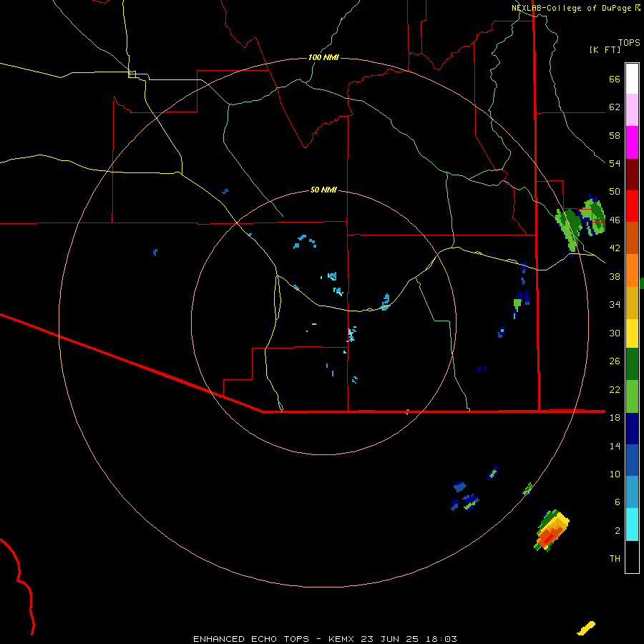
Task: Click the light pink legend swatch
Action: (x=632, y=109)
